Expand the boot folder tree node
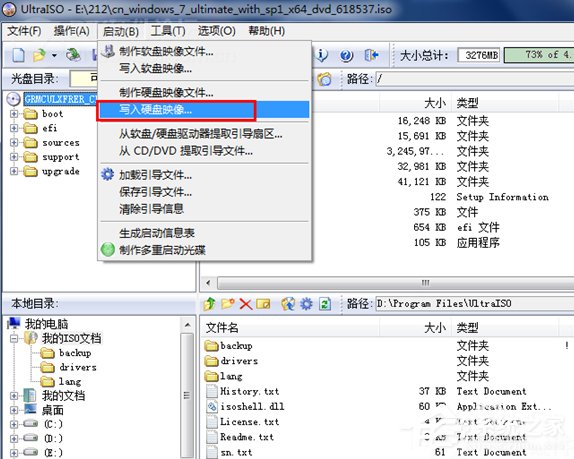Screen dimensions: 574x459 point(14,114)
